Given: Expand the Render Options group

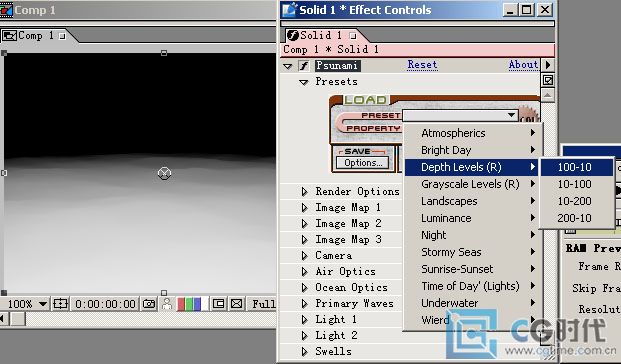Looking at the screenshot, I should [x=304, y=192].
